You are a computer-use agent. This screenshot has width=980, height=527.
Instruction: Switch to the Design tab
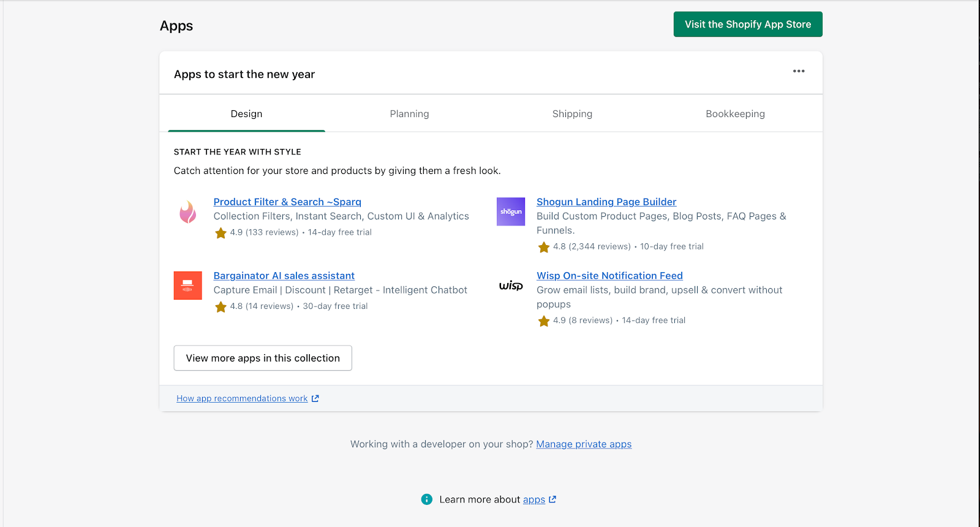tap(246, 114)
